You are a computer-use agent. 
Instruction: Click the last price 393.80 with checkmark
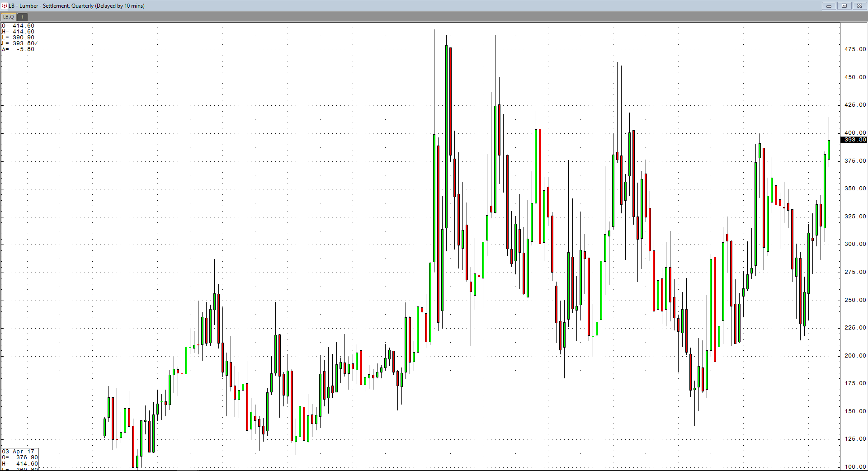pyautogui.click(x=25, y=43)
